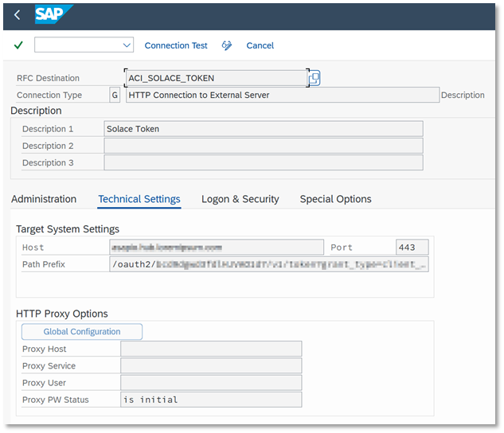Focus the Proxy Host field
The image size is (504, 433).
click(211, 349)
